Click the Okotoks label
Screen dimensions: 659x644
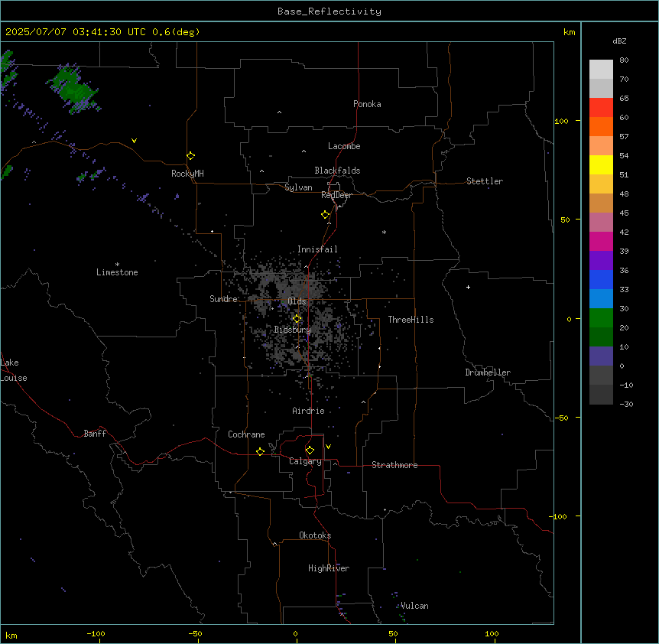pos(315,535)
